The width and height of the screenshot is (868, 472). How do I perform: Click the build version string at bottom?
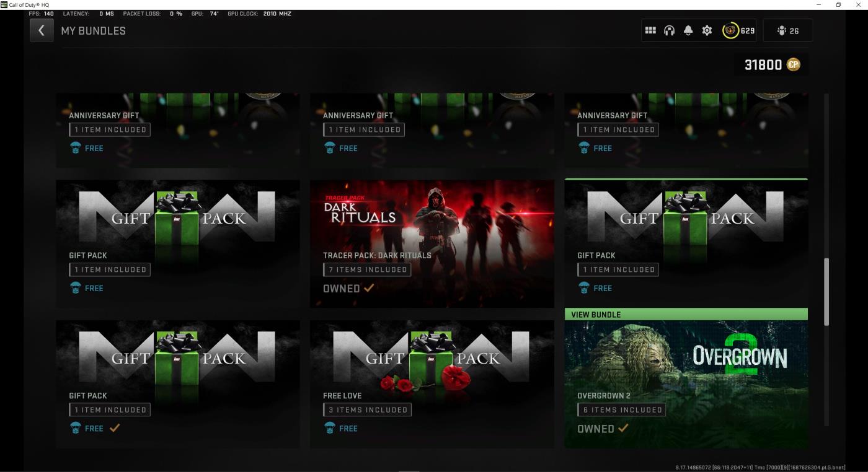click(760, 467)
